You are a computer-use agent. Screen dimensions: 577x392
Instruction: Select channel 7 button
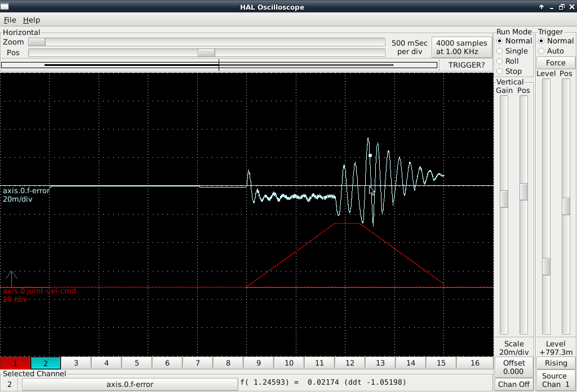coord(198,363)
